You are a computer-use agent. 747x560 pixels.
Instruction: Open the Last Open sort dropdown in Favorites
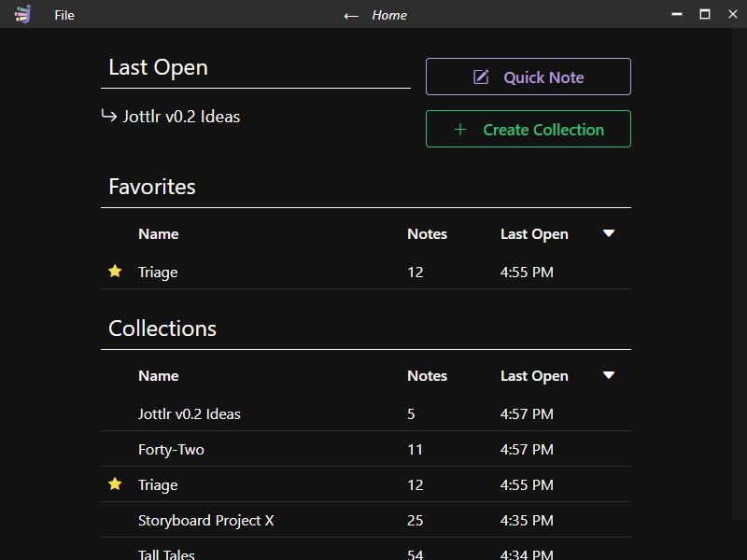click(x=608, y=233)
